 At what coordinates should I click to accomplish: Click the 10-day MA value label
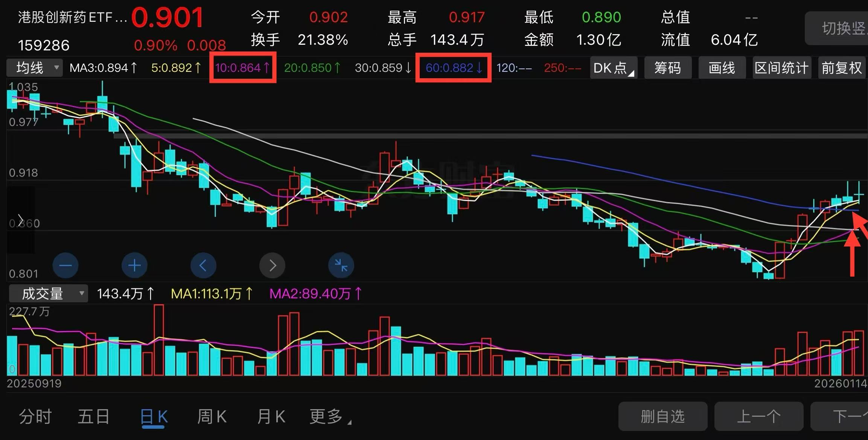242,68
